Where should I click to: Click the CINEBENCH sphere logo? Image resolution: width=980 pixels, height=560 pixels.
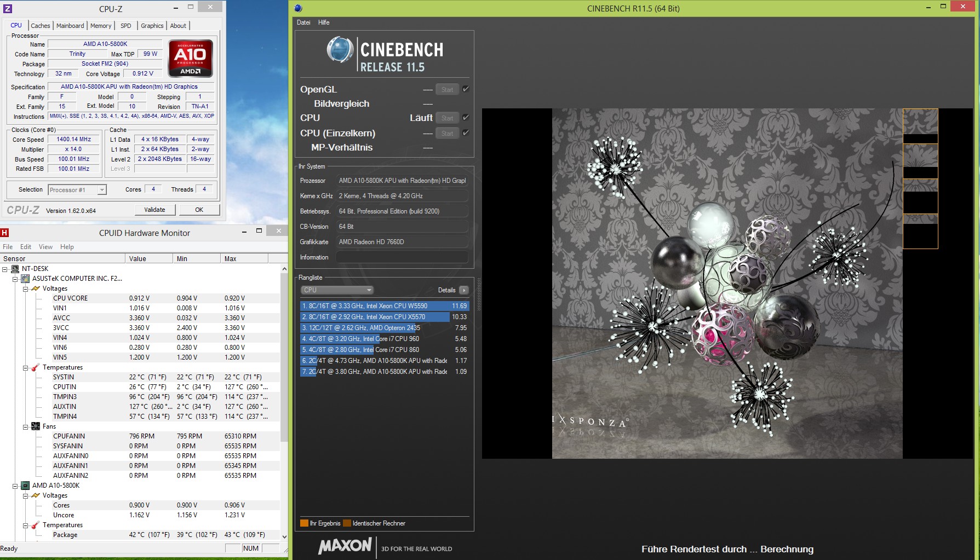340,50
